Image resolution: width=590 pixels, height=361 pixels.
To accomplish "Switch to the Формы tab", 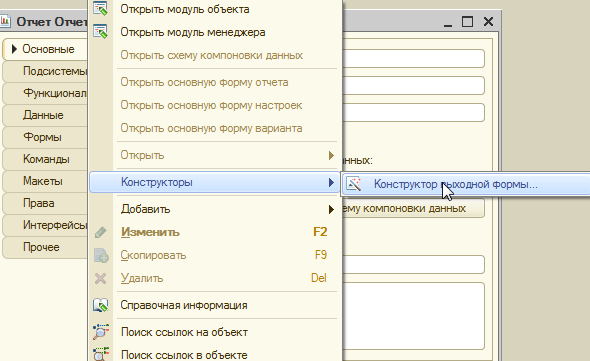I will tap(45, 137).
